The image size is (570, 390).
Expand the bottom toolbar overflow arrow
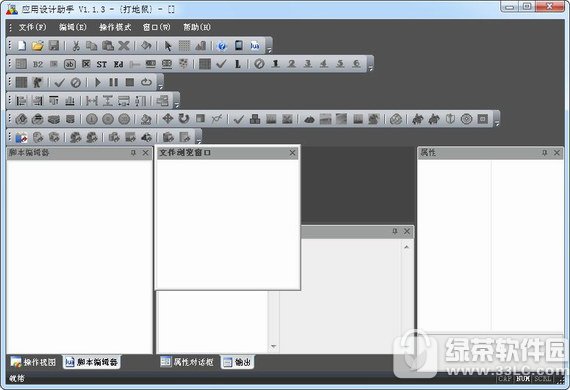click(198, 141)
